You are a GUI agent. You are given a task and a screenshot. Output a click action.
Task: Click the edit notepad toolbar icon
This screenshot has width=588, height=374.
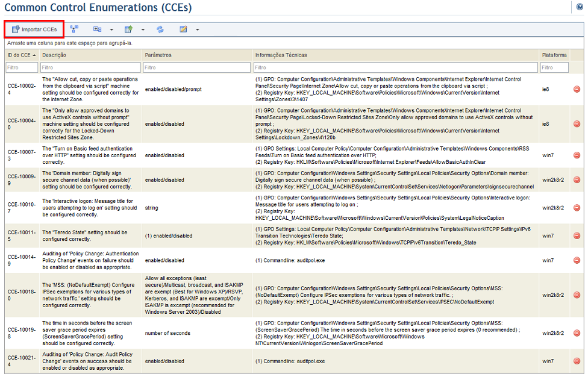pyautogui.click(x=183, y=30)
